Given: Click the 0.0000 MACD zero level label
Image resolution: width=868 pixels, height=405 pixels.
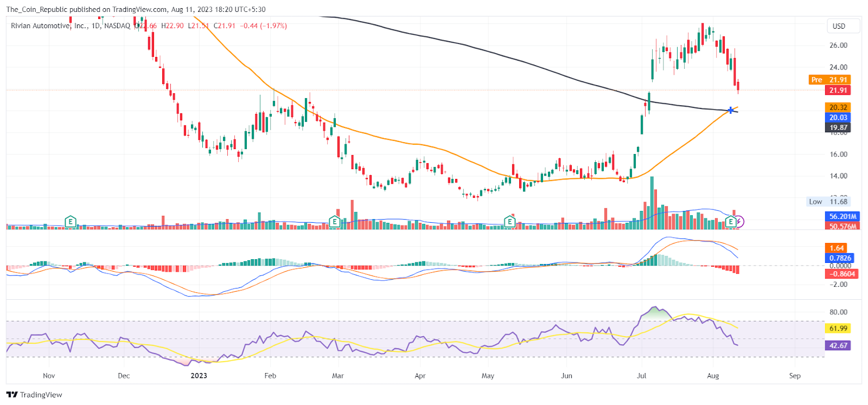Looking at the screenshot, I should point(840,266).
